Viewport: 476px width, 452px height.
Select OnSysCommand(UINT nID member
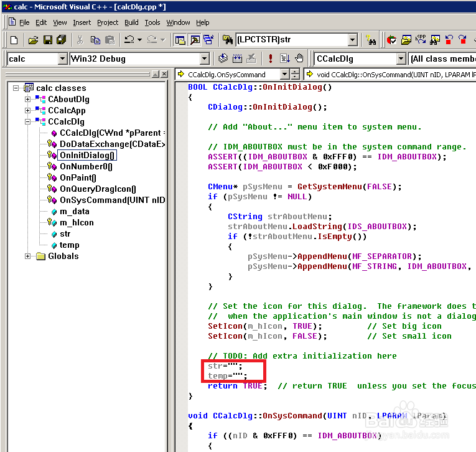(113, 200)
